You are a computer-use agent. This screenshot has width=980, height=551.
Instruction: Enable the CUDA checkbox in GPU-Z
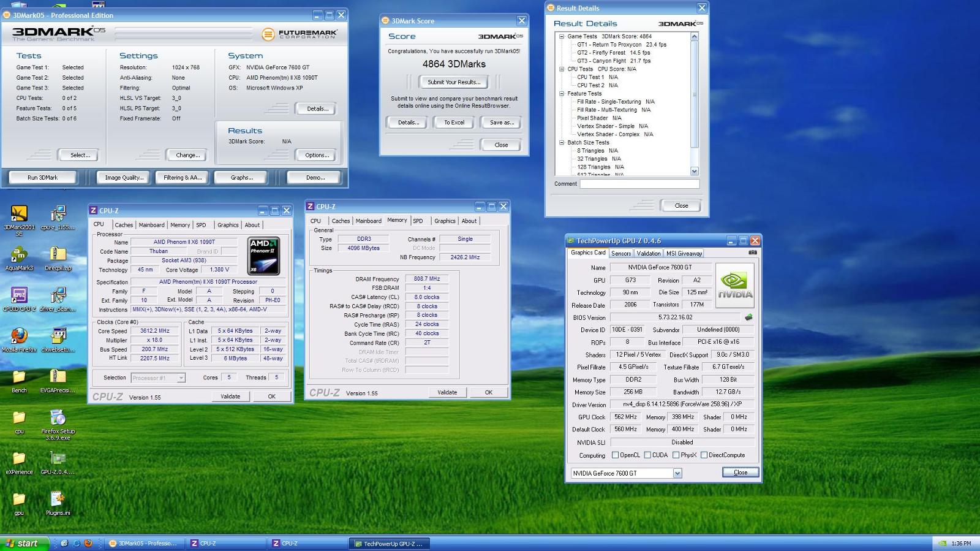(x=647, y=455)
